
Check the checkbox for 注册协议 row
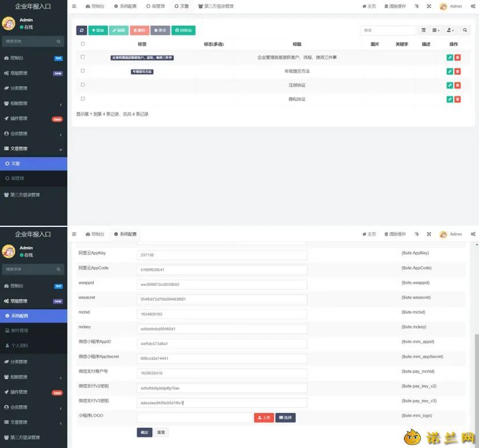pyautogui.click(x=83, y=84)
